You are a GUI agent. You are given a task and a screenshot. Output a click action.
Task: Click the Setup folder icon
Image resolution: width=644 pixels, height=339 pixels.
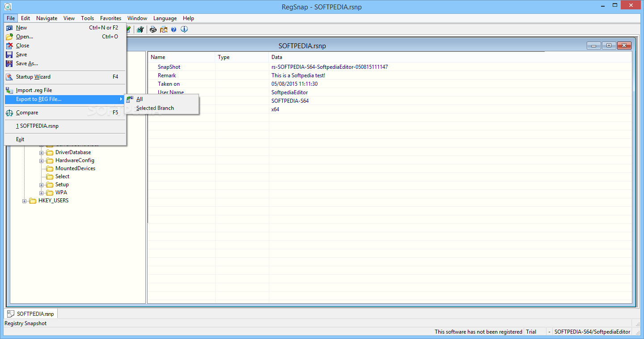[x=50, y=184]
